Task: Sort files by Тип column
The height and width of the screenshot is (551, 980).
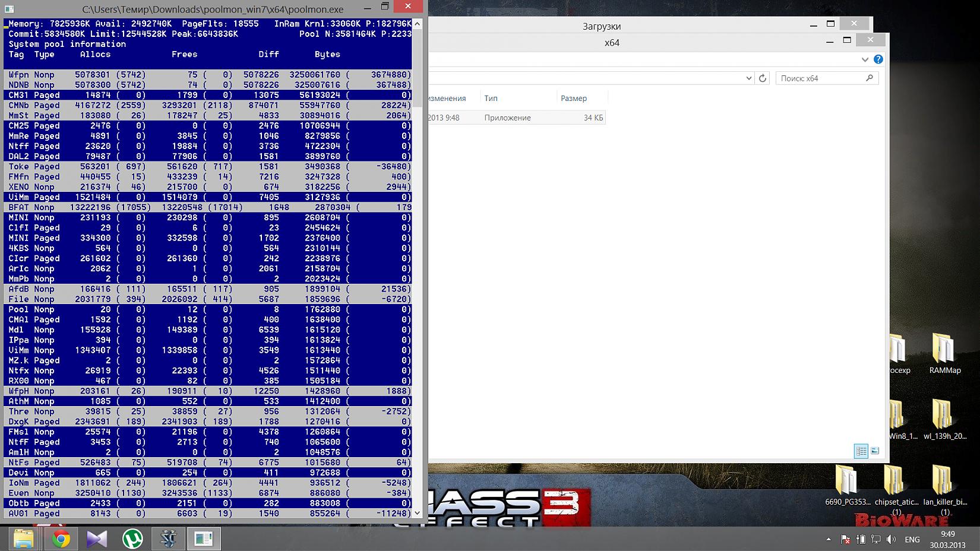Action: 491,98
